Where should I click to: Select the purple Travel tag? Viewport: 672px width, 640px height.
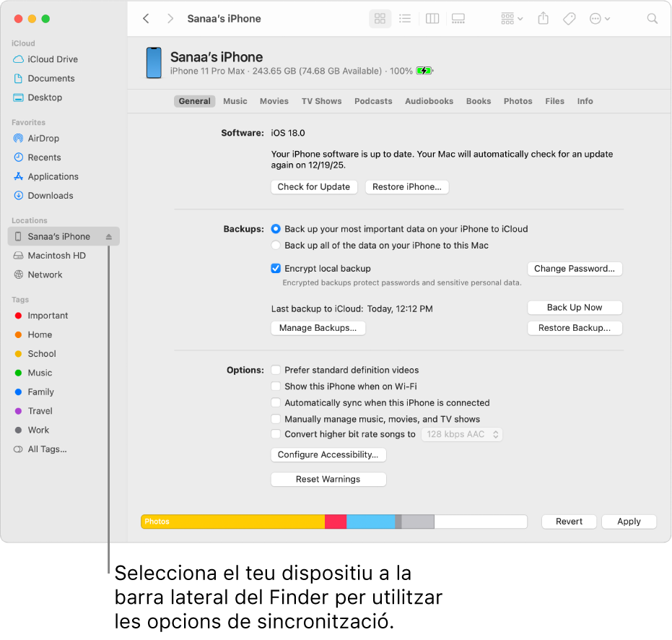tap(33, 411)
